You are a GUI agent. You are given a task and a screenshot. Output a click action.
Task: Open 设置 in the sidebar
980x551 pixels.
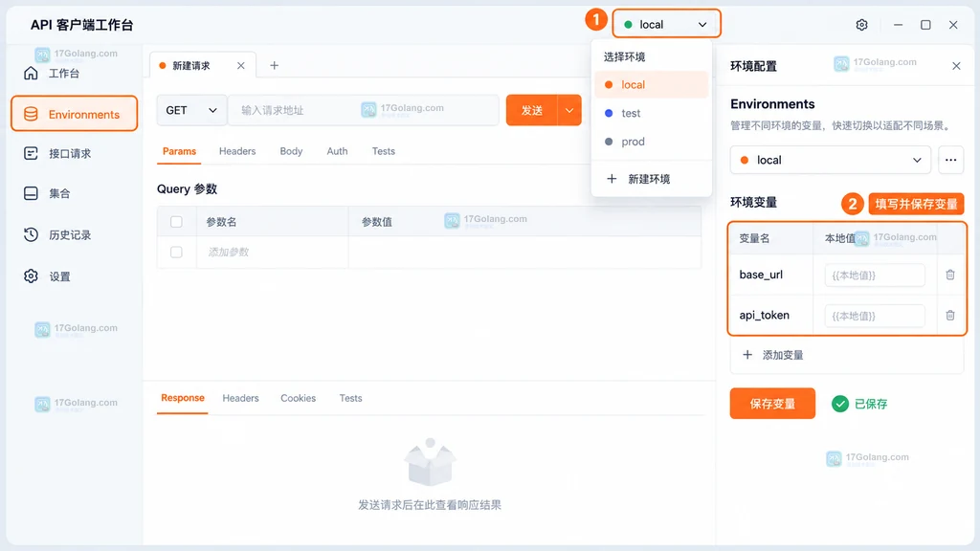point(47,276)
